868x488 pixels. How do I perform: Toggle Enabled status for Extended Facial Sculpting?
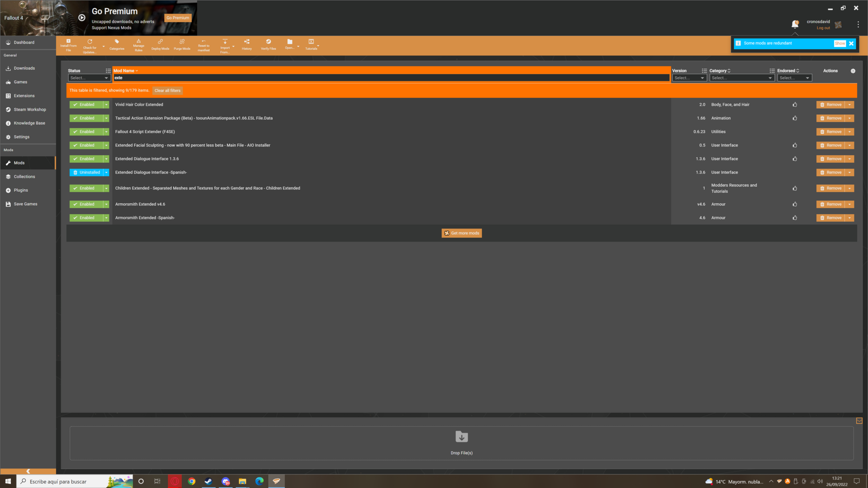click(86, 145)
